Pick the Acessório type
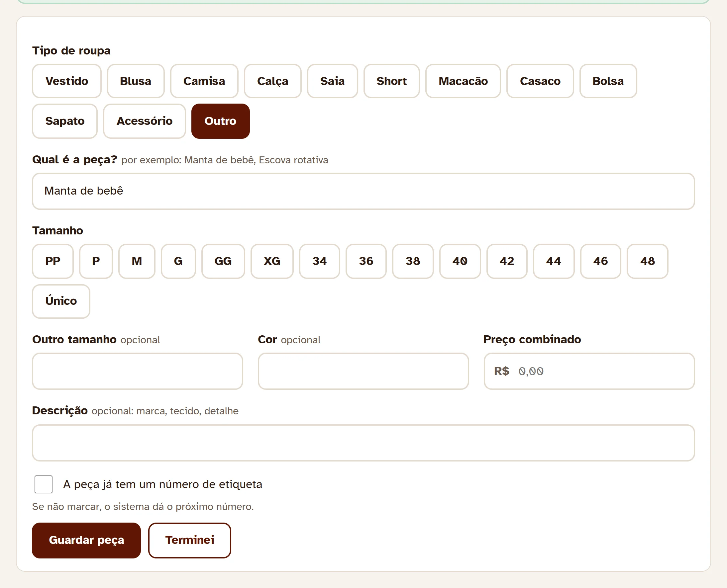This screenshot has height=588, width=727. [145, 121]
